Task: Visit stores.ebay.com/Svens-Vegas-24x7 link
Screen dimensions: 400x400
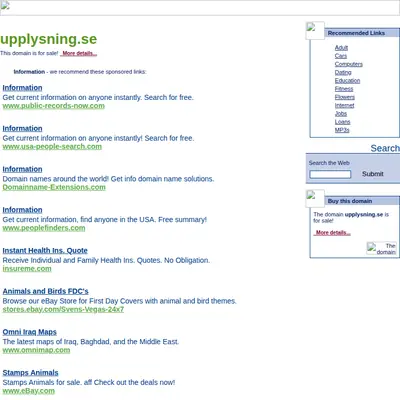Action: pos(63,309)
